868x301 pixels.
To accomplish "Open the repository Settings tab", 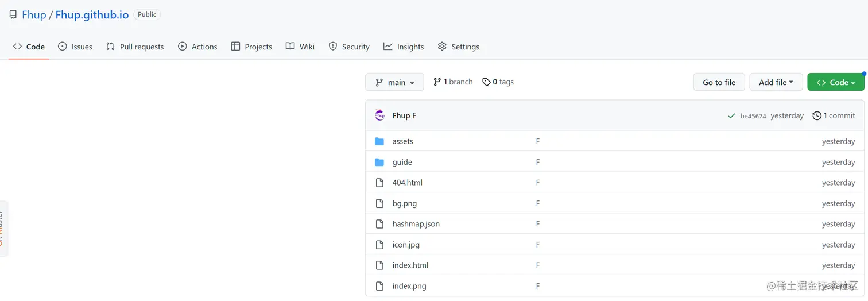I will pyautogui.click(x=458, y=47).
